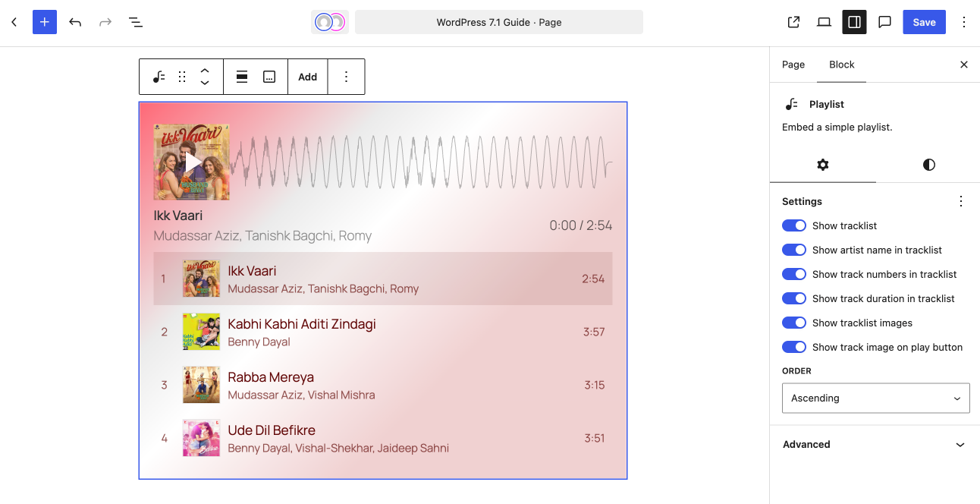Select the Ude Dil Befikre track
The height and width of the screenshot is (504, 980).
383,438
